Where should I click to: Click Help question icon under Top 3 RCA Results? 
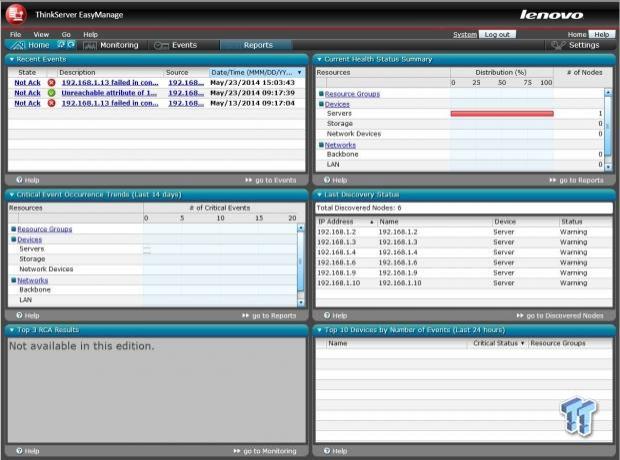pyautogui.click(x=19, y=451)
